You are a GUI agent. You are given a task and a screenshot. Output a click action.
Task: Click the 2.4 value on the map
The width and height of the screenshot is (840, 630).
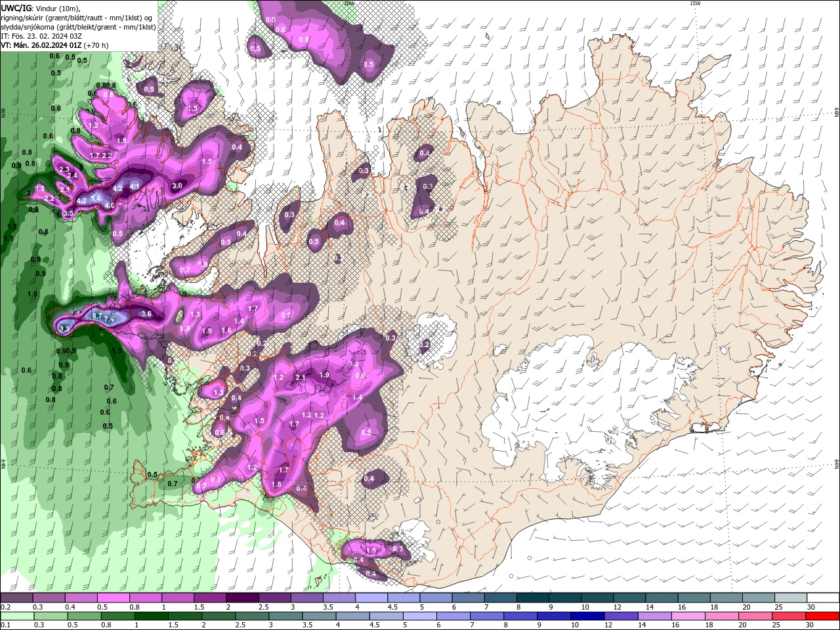73,176
